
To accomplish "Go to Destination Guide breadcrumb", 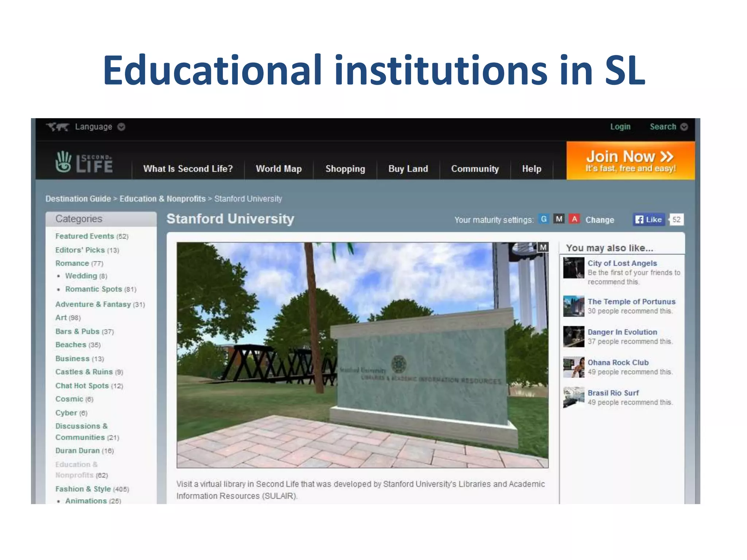I will tap(78, 199).
